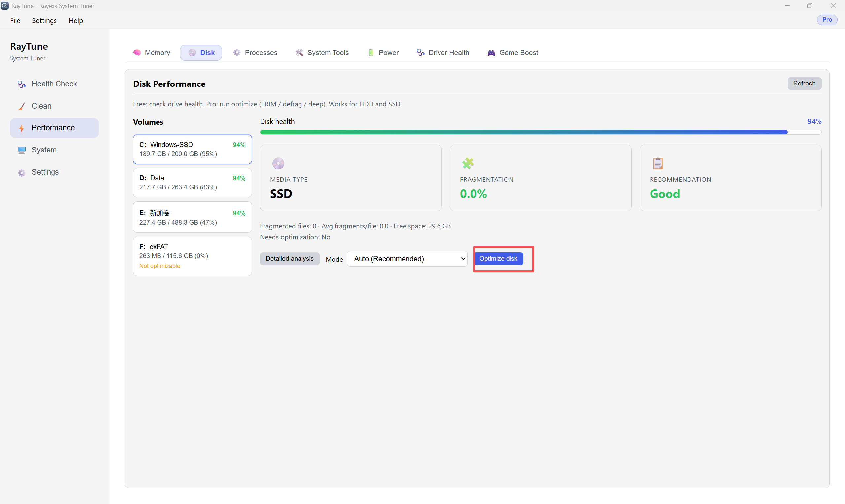Select the E: 新加卷 volume
This screenshot has width=845, height=504.
click(x=192, y=217)
